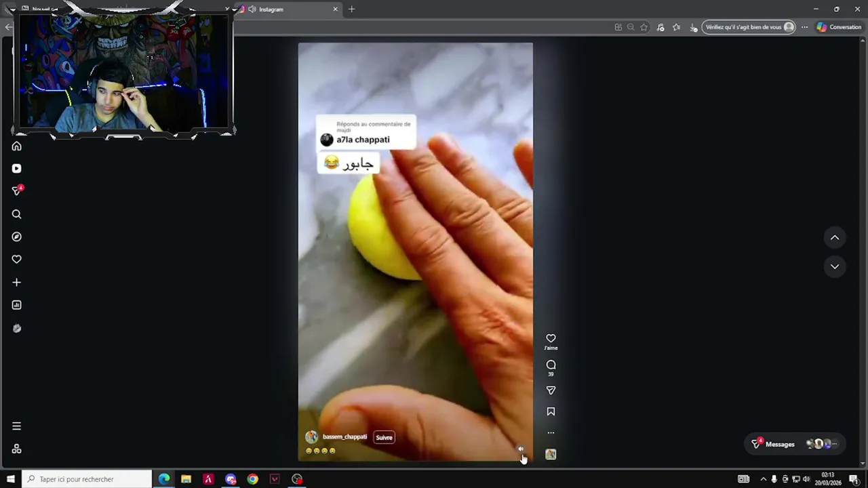Open Notifications heart in the left sidebar
The width and height of the screenshot is (868, 488).
17,259
